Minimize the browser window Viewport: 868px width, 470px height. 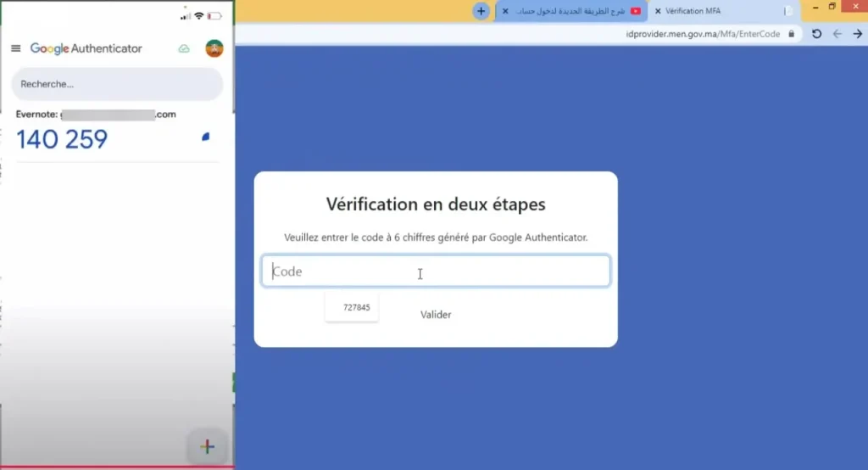815,7
